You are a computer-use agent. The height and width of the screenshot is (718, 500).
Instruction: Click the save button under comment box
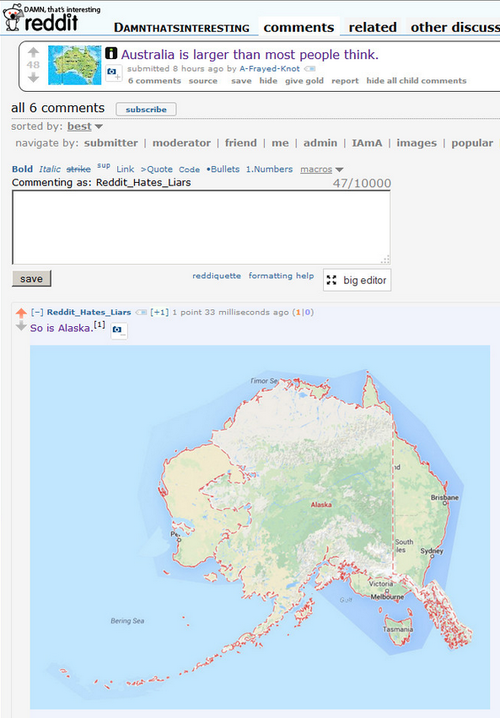pyautogui.click(x=32, y=278)
